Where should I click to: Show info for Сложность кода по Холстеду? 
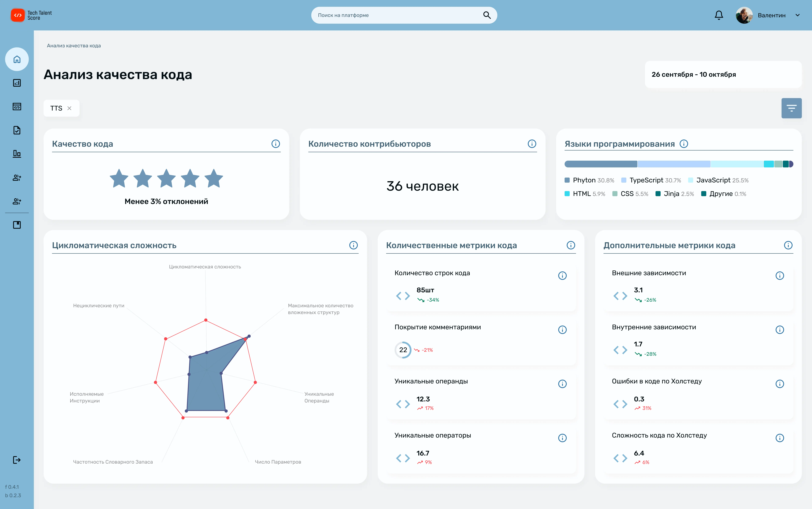tap(780, 438)
